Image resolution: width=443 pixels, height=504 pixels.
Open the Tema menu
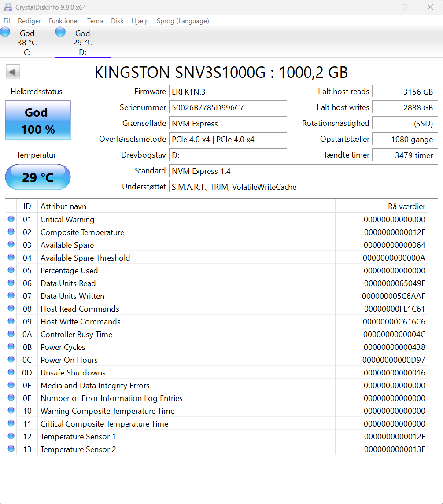(95, 21)
